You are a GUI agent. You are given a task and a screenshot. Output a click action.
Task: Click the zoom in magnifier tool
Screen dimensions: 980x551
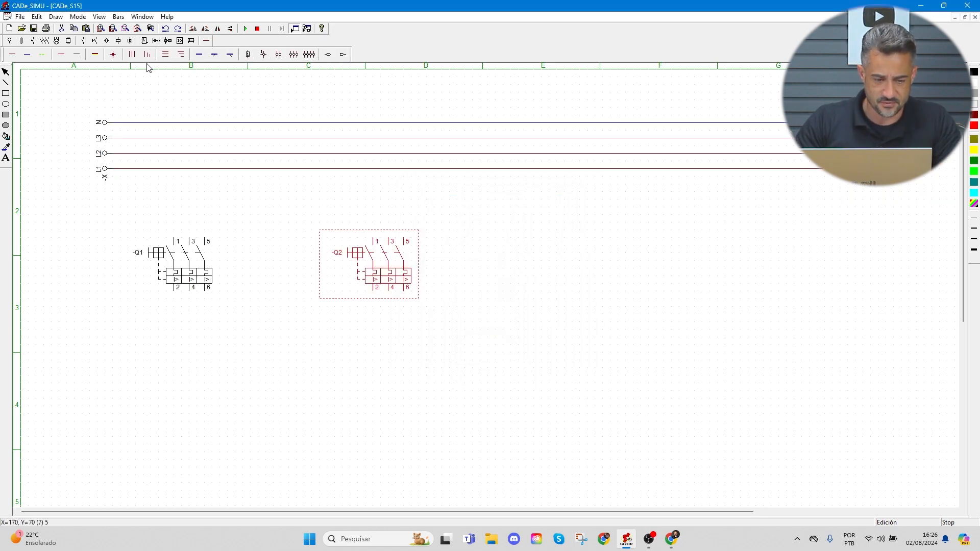tap(100, 28)
